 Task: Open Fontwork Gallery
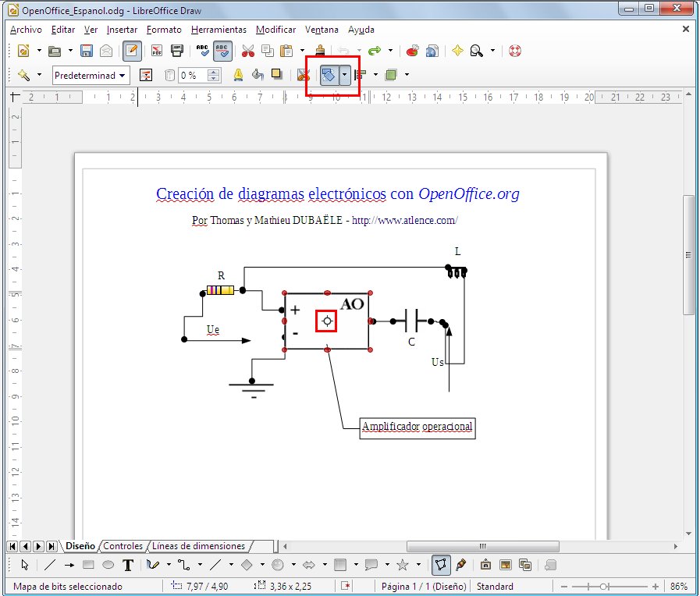click(485, 566)
